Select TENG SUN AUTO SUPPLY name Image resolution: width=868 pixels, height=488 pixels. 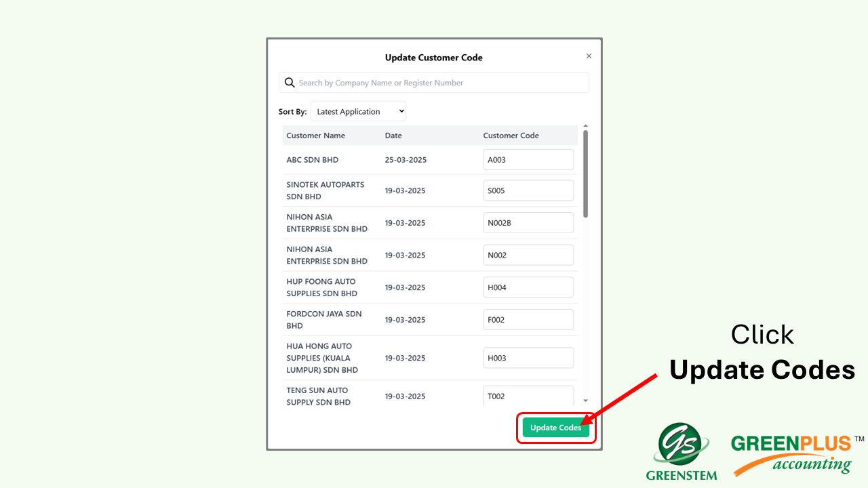point(318,396)
